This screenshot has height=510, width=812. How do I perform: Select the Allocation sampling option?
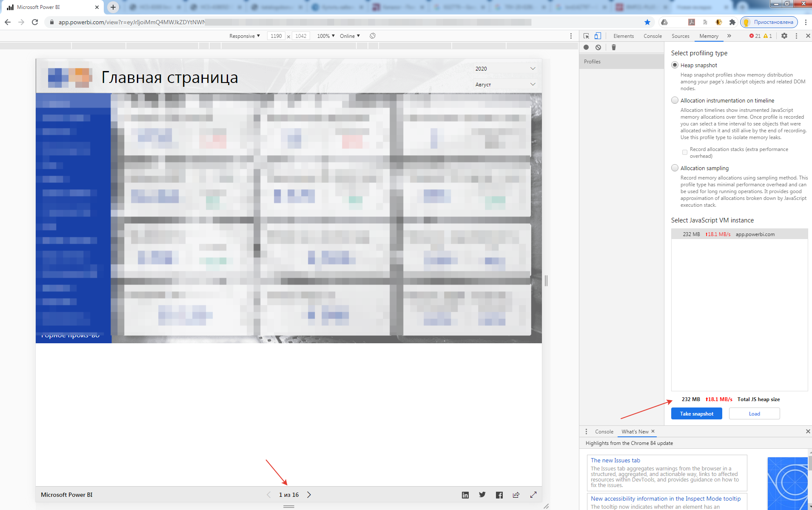pyautogui.click(x=675, y=168)
